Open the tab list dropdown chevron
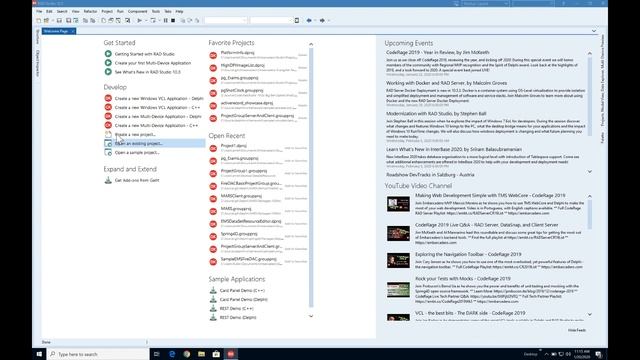 (594, 31)
